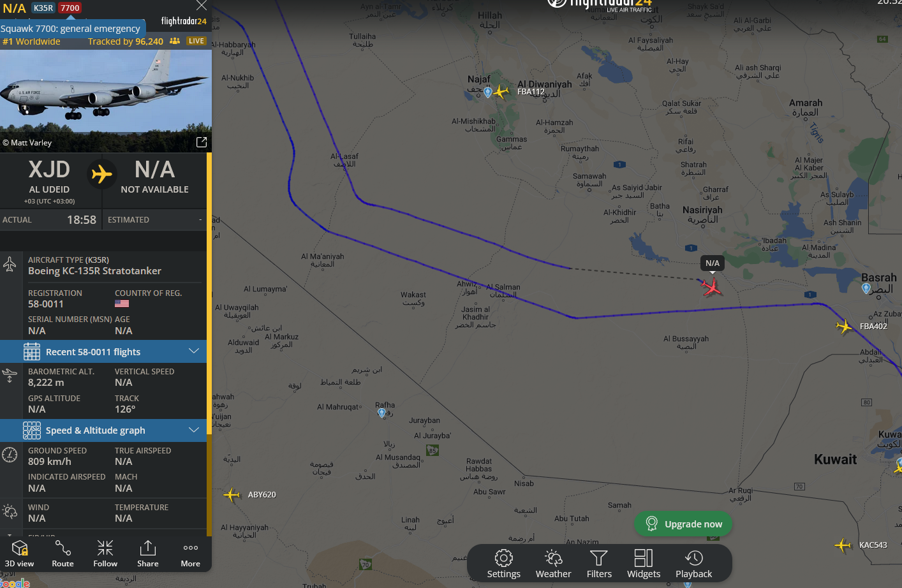This screenshot has width=902, height=588.
Task: Select flight FBA112 aircraft near Najaf
Action: pyautogui.click(x=501, y=92)
